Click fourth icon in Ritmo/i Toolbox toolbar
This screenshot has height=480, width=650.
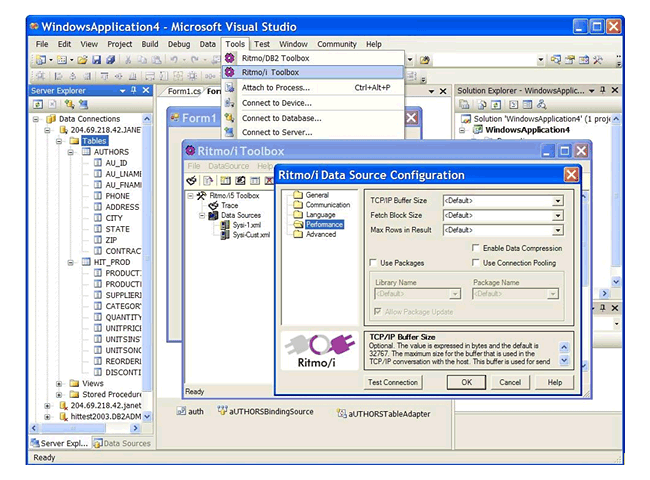coord(240,180)
